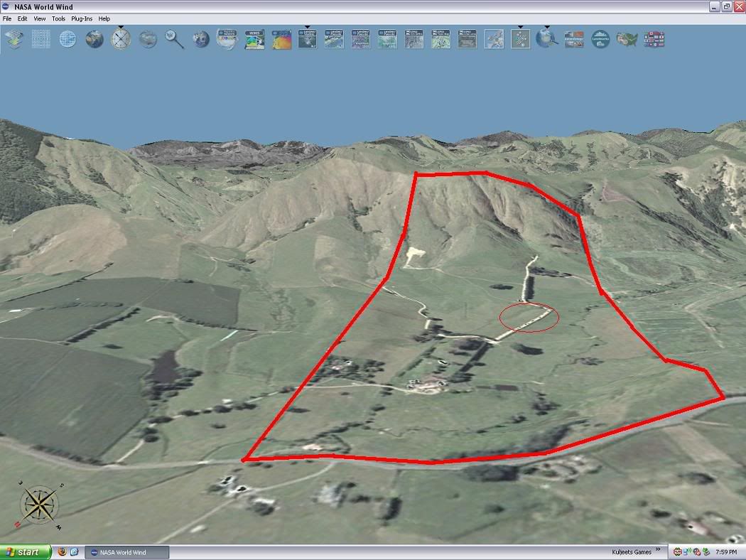Expand hidden toolbar items next to Kuljeets Games

659,551
